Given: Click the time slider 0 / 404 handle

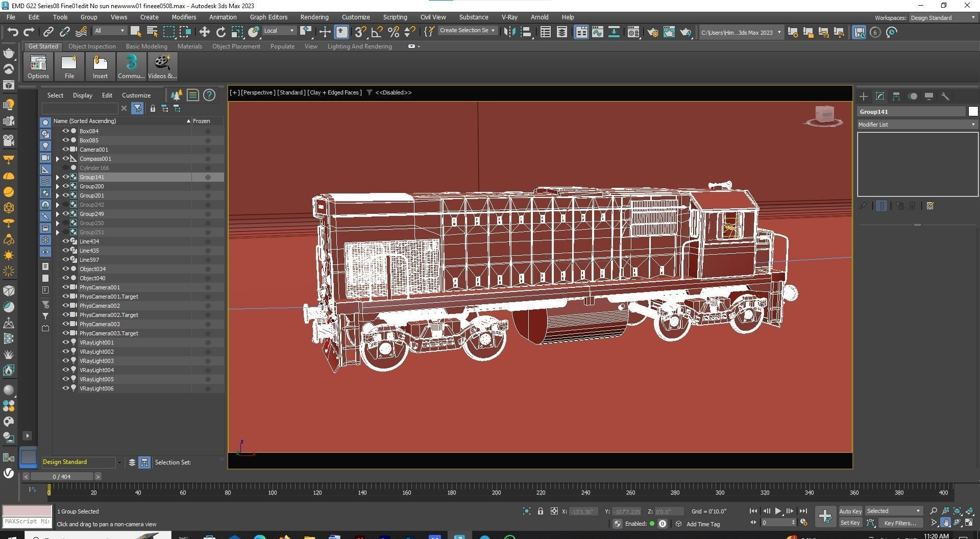Looking at the screenshot, I should coord(62,476).
